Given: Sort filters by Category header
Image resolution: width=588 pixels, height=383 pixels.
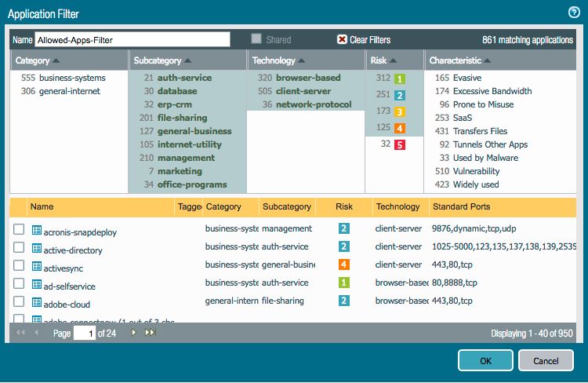Looking at the screenshot, I should click(x=69, y=60).
